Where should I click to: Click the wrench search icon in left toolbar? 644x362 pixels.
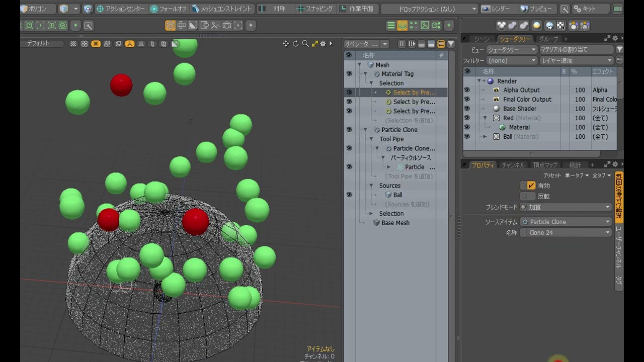tap(88, 26)
